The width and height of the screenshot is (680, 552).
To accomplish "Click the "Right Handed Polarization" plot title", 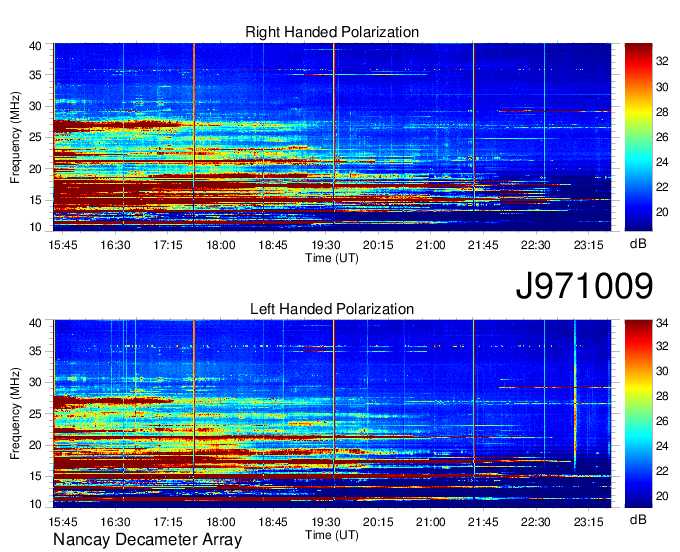I will click(x=332, y=32).
